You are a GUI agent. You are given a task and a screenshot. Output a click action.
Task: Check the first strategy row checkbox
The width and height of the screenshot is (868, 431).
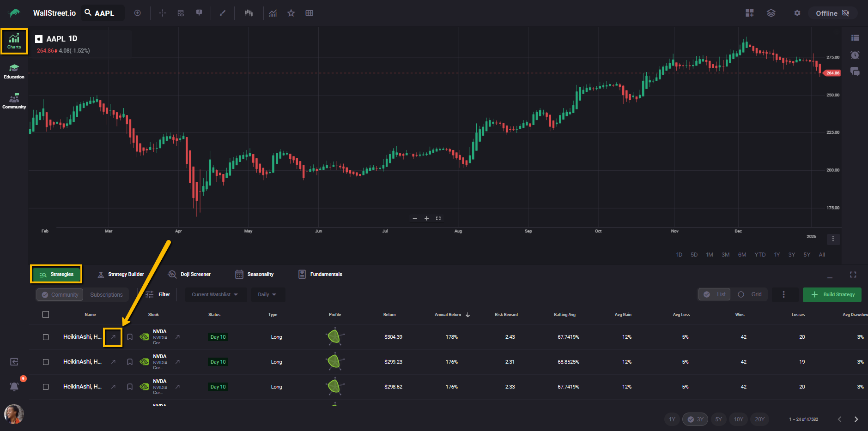click(x=46, y=337)
